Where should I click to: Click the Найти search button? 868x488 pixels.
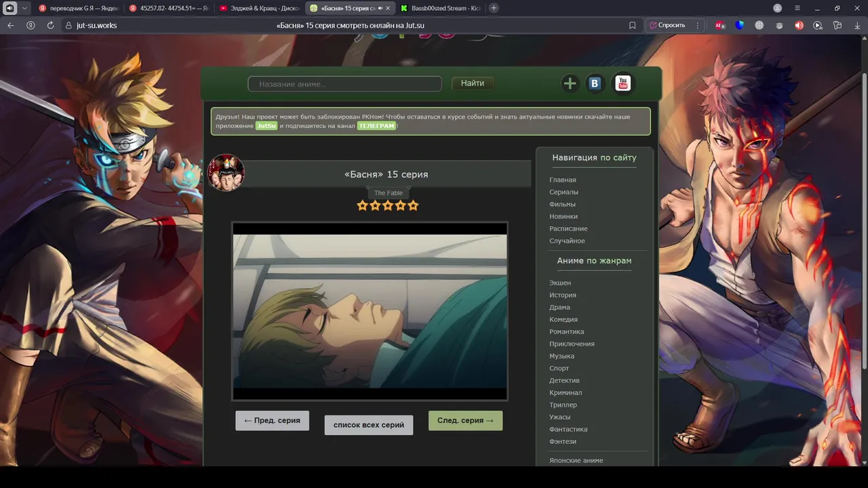pos(473,83)
